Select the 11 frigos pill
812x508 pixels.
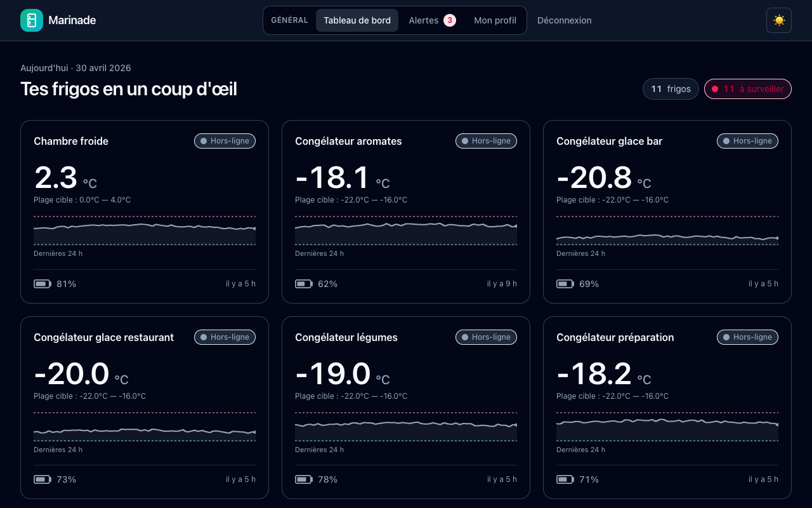(671, 89)
